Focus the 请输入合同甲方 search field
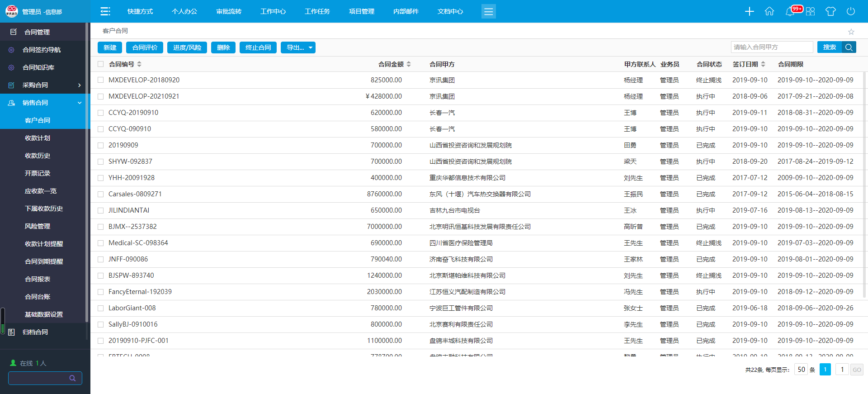Screen dimensions: 868x394 (x=771, y=47)
